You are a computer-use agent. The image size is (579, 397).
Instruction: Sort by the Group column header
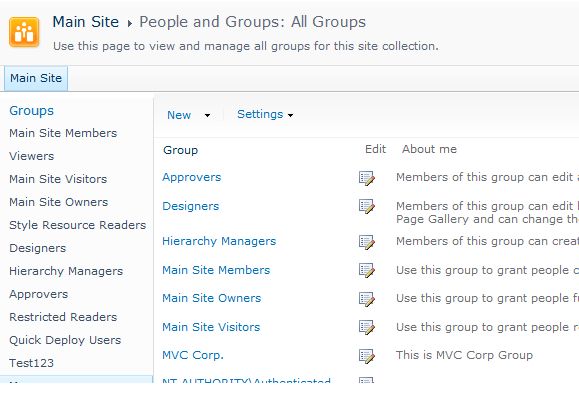(181, 150)
